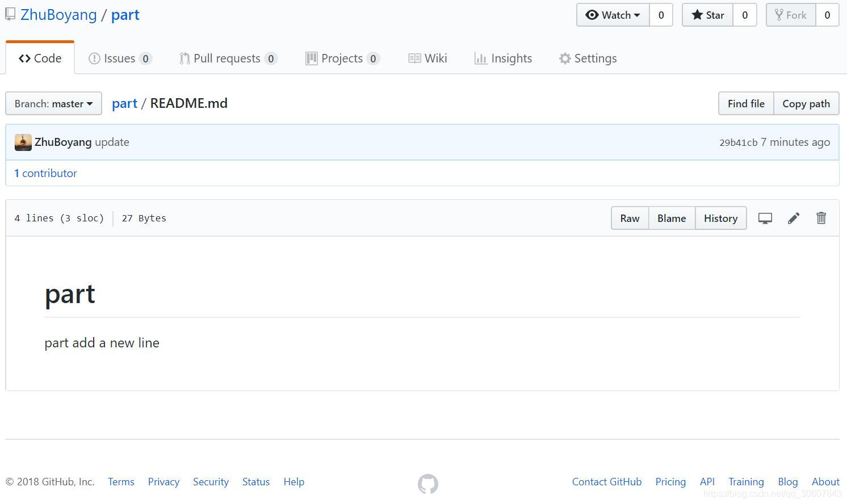This screenshot has height=504, width=847.
Task: Click the repository book icon
Action: (10, 14)
